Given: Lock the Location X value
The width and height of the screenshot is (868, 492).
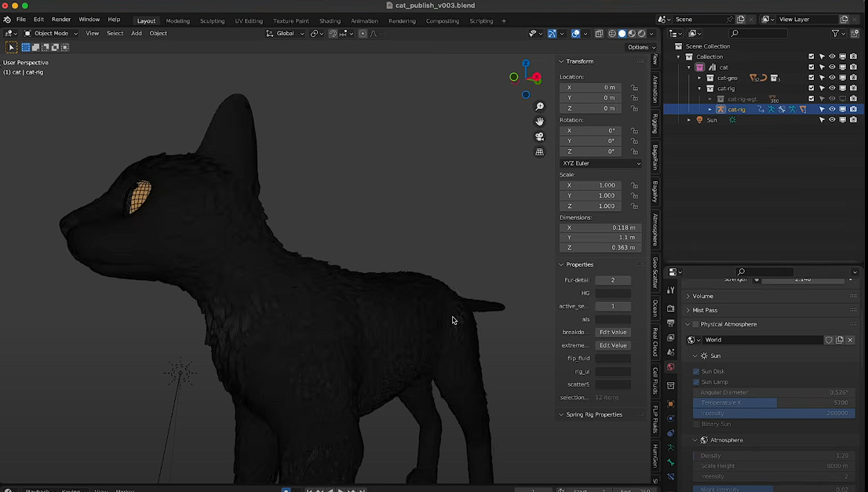Looking at the screenshot, I should point(634,87).
